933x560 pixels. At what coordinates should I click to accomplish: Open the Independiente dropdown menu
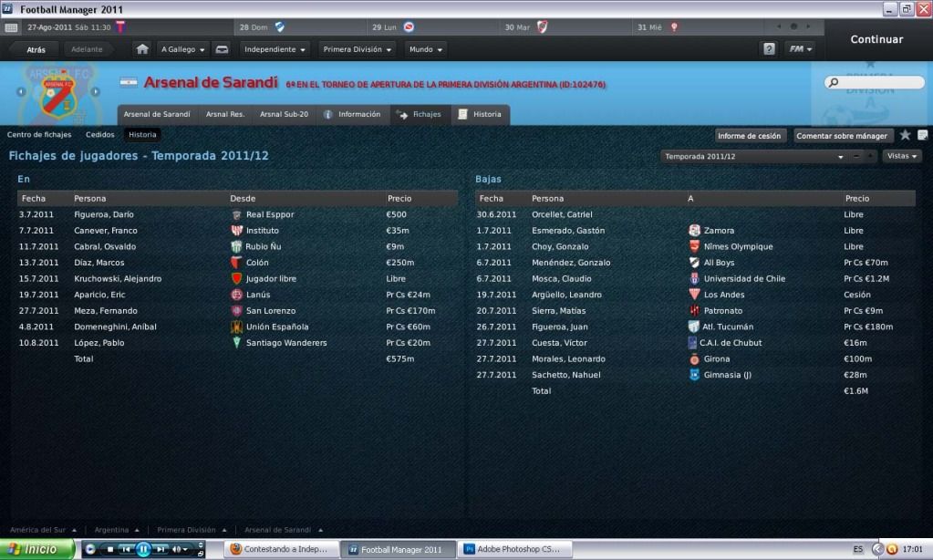click(x=275, y=49)
